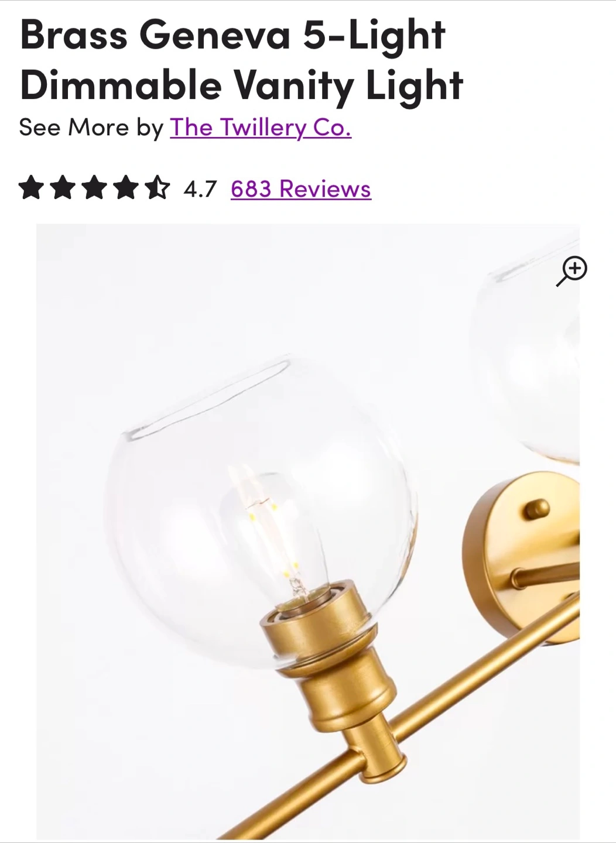This screenshot has height=843, width=616.
Task: Click the word 'Dimmable' in the title
Action: coord(121,85)
